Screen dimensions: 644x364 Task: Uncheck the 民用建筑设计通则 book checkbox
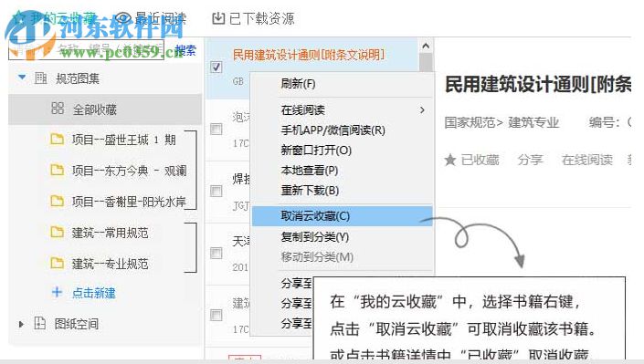(x=216, y=67)
